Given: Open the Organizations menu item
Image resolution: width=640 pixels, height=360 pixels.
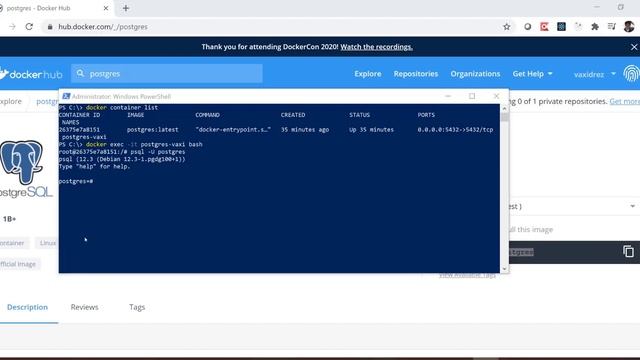Looking at the screenshot, I should click(475, 74).
